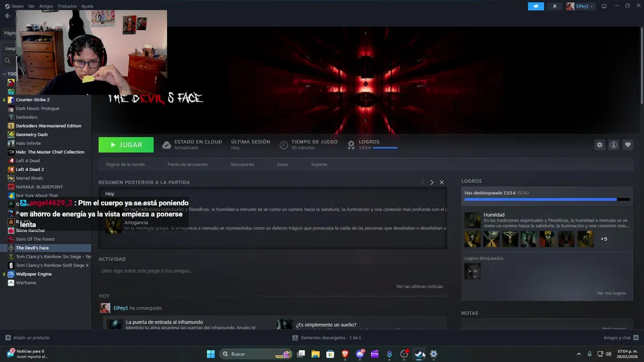
Task: Open Amigos y chat
Action: (x=621, y=338)
